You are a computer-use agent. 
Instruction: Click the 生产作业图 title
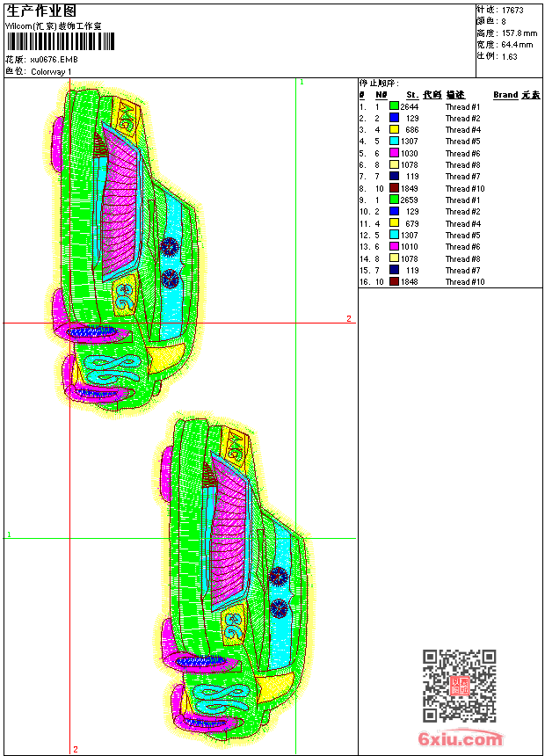pos(41,11)
